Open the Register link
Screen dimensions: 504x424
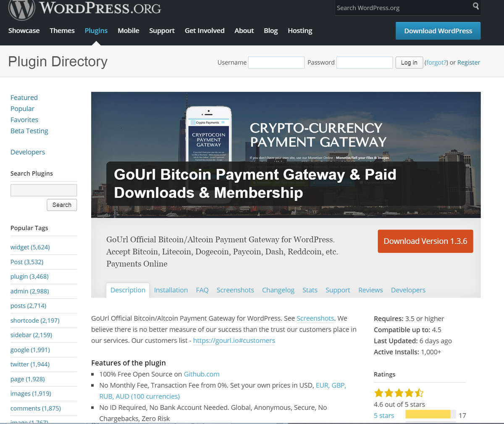click(x=469, y=62)
